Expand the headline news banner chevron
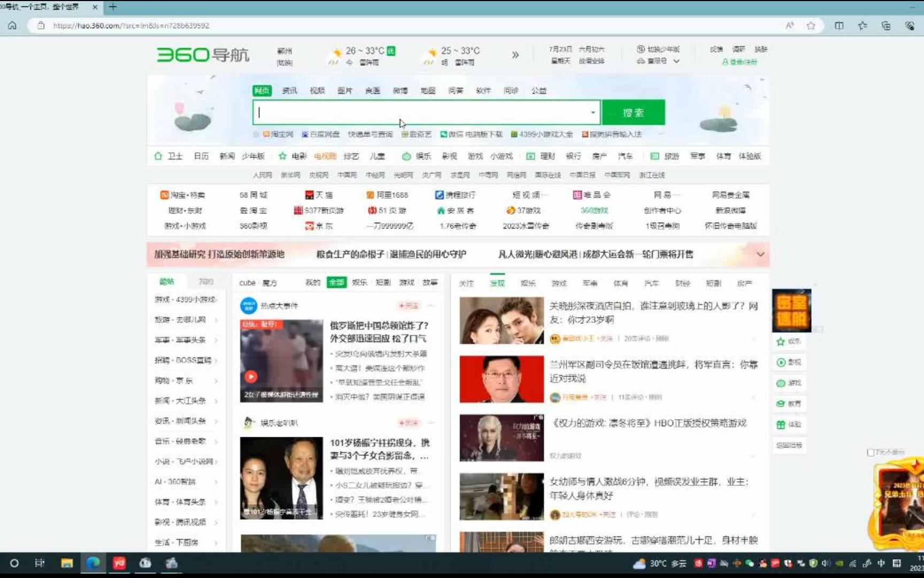924x578 pixels. (x=760, y=254)
